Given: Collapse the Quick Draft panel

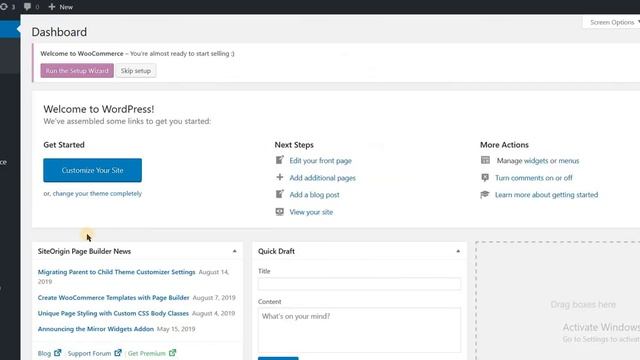Looking at the screenshot, I should click(458, 251).
